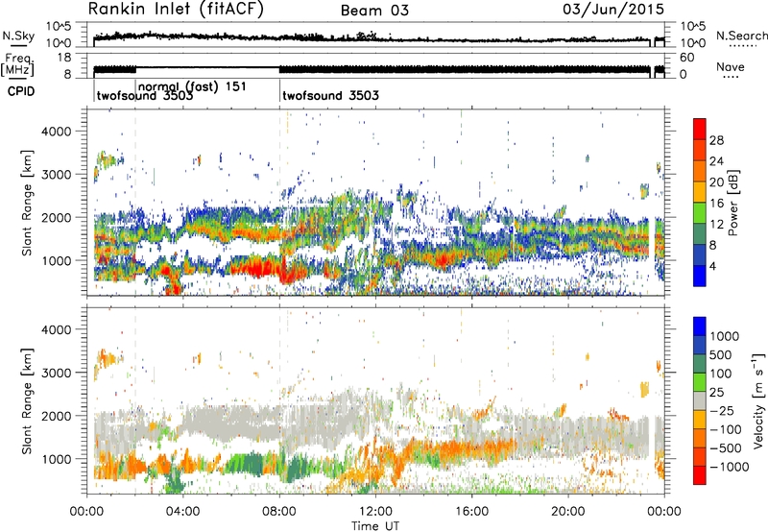
Task: Select the 'N.Search' legend label
Action: click(x=741, y=36)
